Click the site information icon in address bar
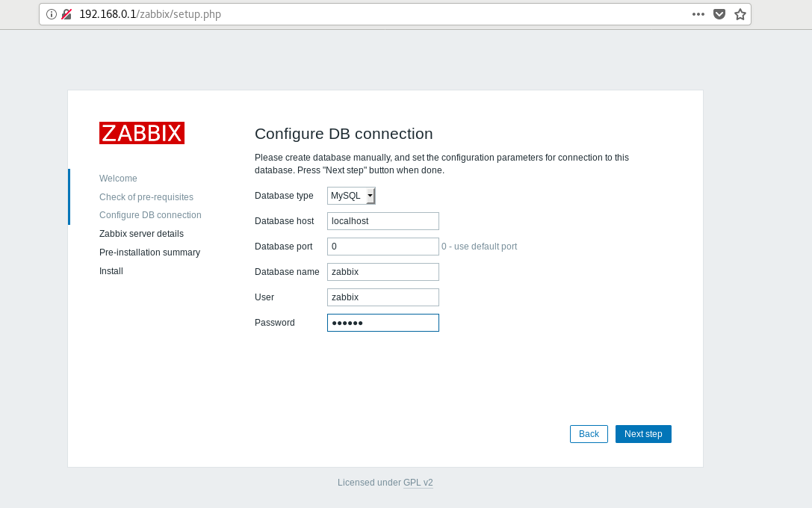This screenshot has height=508, width=812. coord(52,14)
